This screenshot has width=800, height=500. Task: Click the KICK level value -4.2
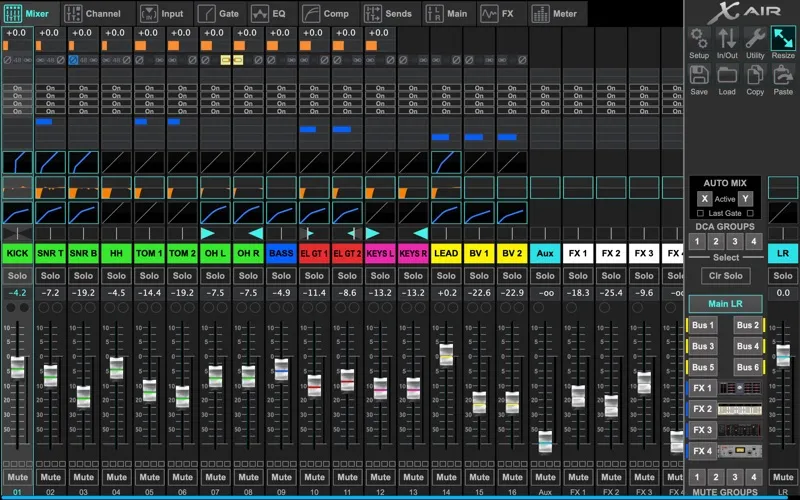pos(17,293)
